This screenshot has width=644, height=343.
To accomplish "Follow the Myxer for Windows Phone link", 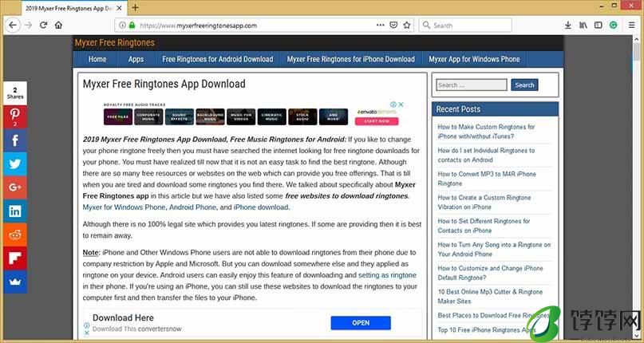I will point(124,207).
